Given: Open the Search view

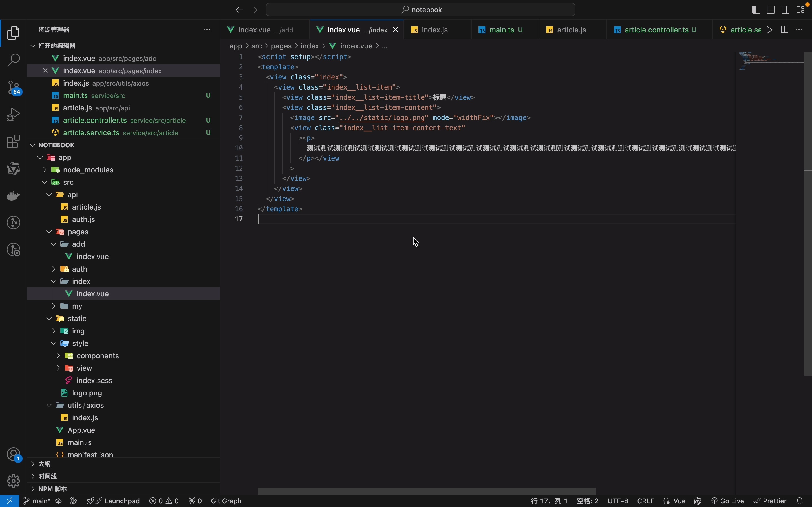Looking at the screenshot, I should point(14,60).
